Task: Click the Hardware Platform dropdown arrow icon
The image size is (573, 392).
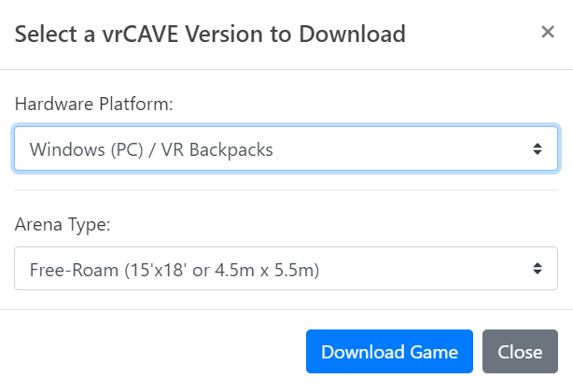Action: (538, 148)
